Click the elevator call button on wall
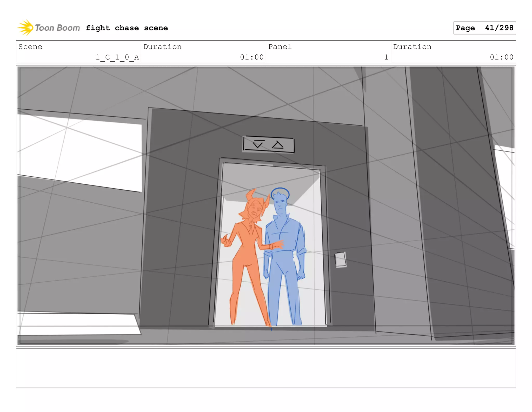Screen dimensions: 532x412 (x=341, y=259)
